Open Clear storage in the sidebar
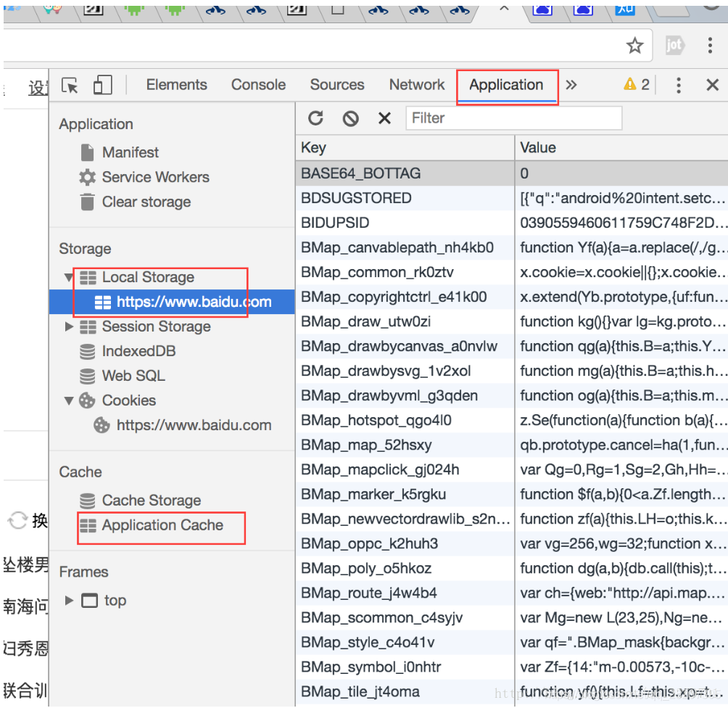This screenshot has width=728, height=708. [146, 202]
